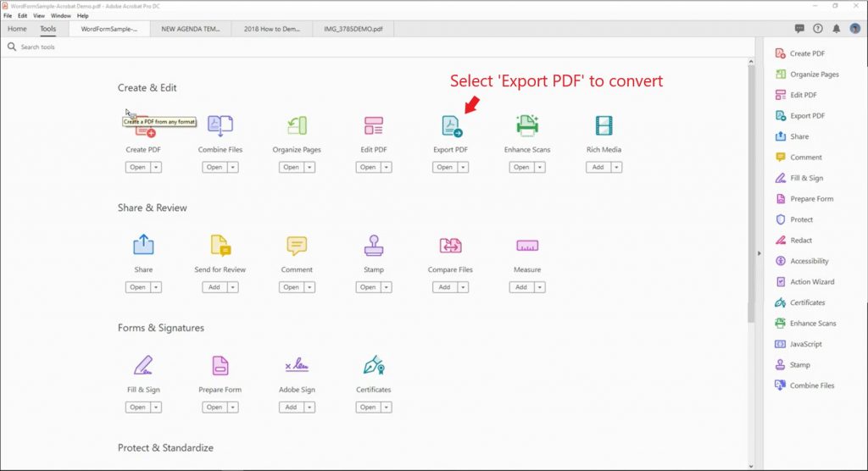Click the Comment speech bubble icon in center
The height and width of the screenshot is (471, 868).
point(297,246)
